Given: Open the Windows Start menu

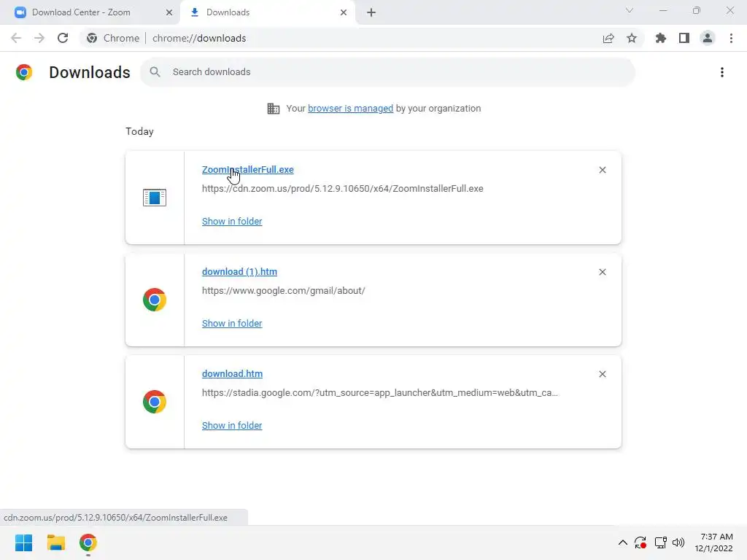Looking at the screenshot, I should point(23,542).
